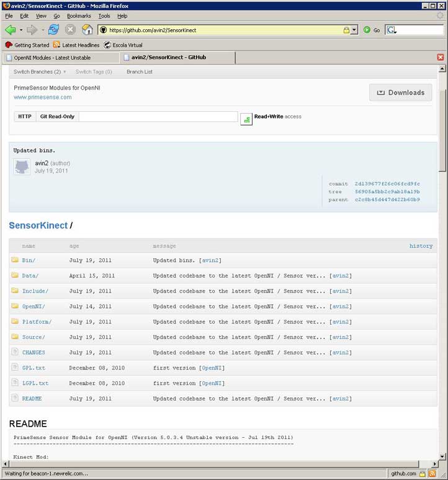Image resolution: width=448 pixels, height=480 pixels.
Task: Click the horizontal scrollbar at page bottom
Action: pyautogui.click(x=213, y=464)
